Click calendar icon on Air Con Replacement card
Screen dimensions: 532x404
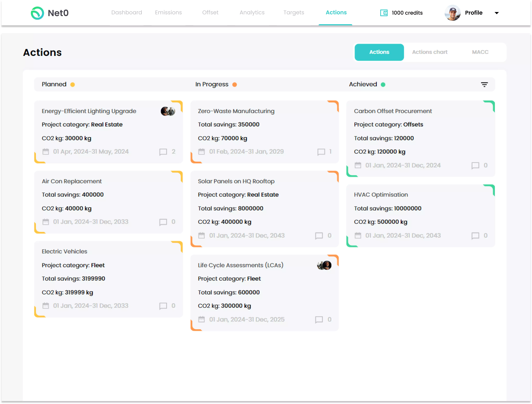[x=46, y=222]
